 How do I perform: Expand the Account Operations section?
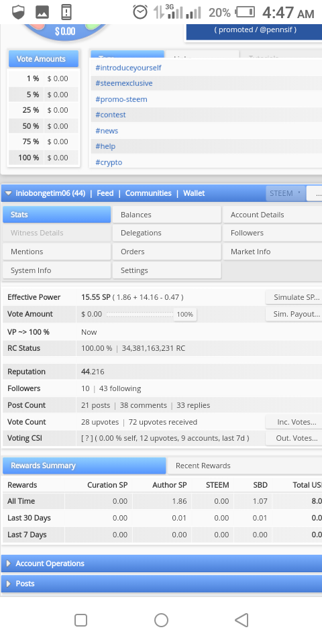click(162, 563)
